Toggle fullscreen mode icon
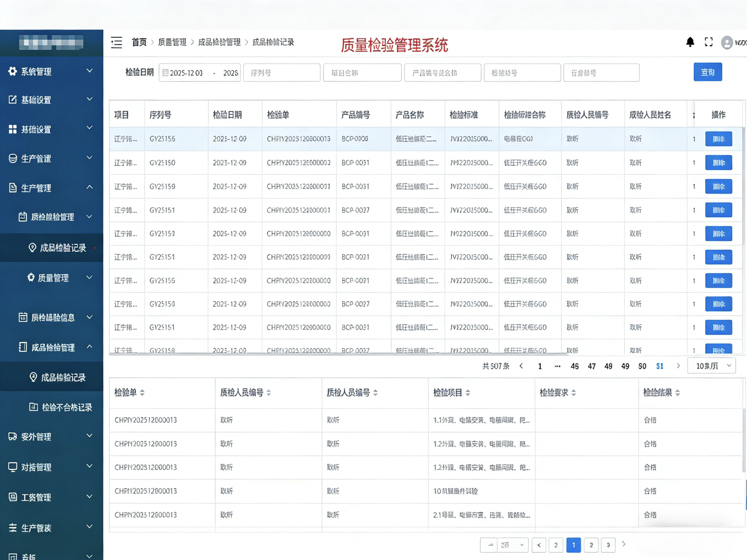Image resolution: width=747 pixels, height=560 pixels. click(708, 42)
